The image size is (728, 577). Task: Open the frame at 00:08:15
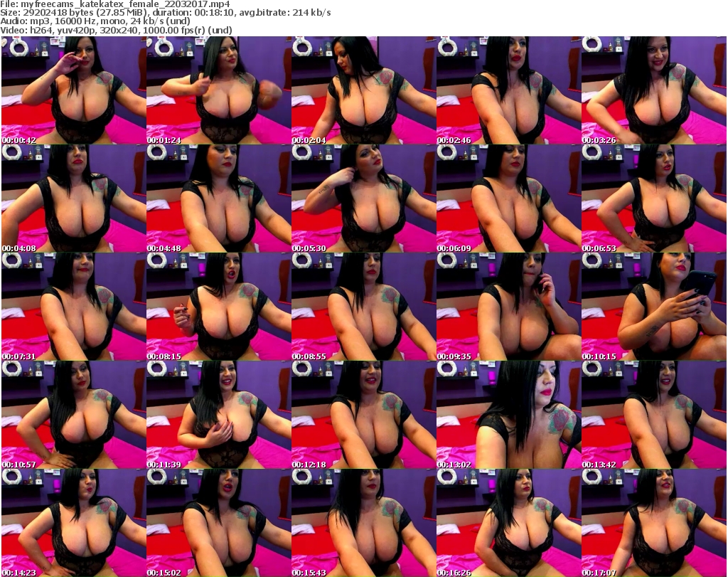[219, 307]
